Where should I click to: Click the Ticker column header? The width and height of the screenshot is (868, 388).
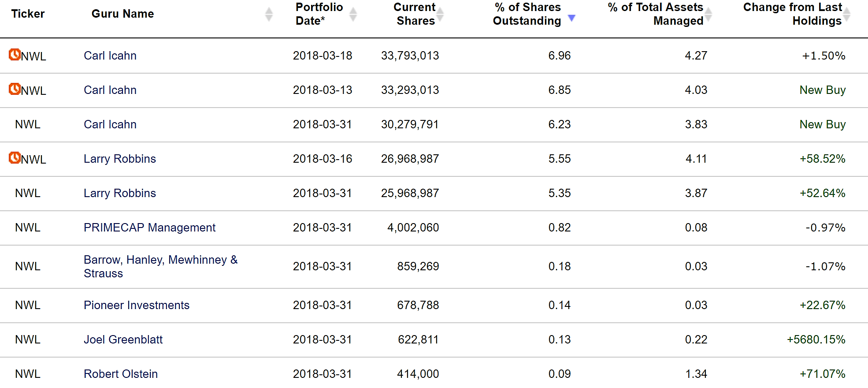point(28,14)
